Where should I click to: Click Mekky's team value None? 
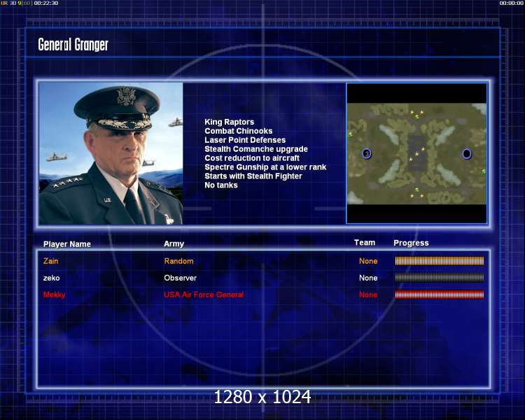pos(368,295)
